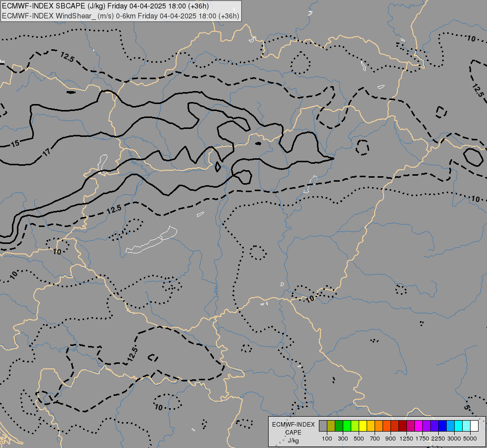This screenshot has height=448, width=487.
Task: Click the cyan swatch right of 3000
Action: click(x=458, y=426)
